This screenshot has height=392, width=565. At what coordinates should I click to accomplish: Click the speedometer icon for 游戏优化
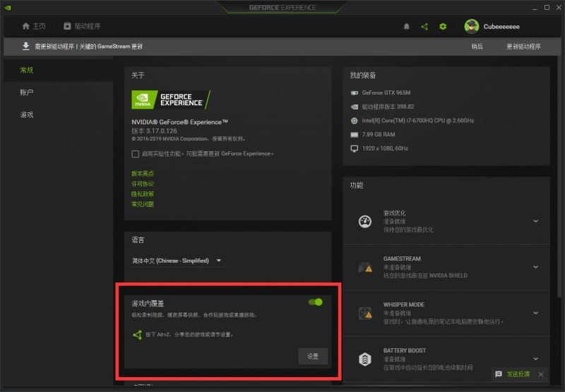(365, 221)
